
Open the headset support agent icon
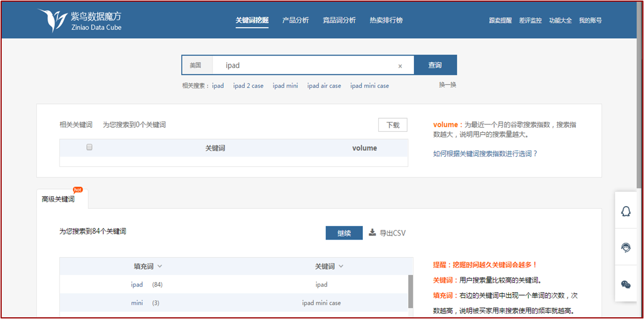tap(626, 247)
